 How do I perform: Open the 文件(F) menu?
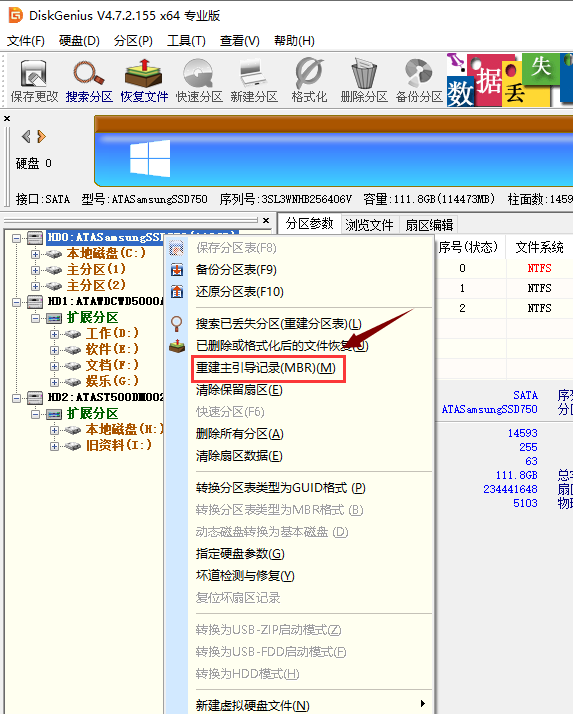[x=26, y=41]
